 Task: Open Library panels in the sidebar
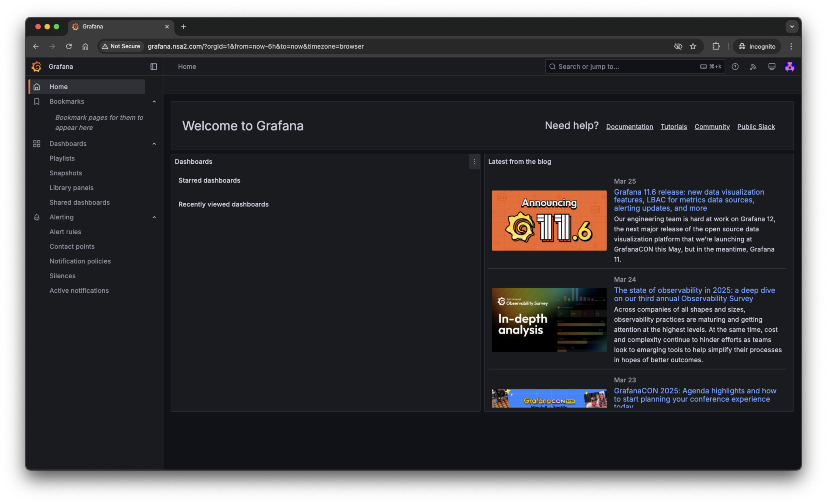pyautogui.click(x=72, y=188)
